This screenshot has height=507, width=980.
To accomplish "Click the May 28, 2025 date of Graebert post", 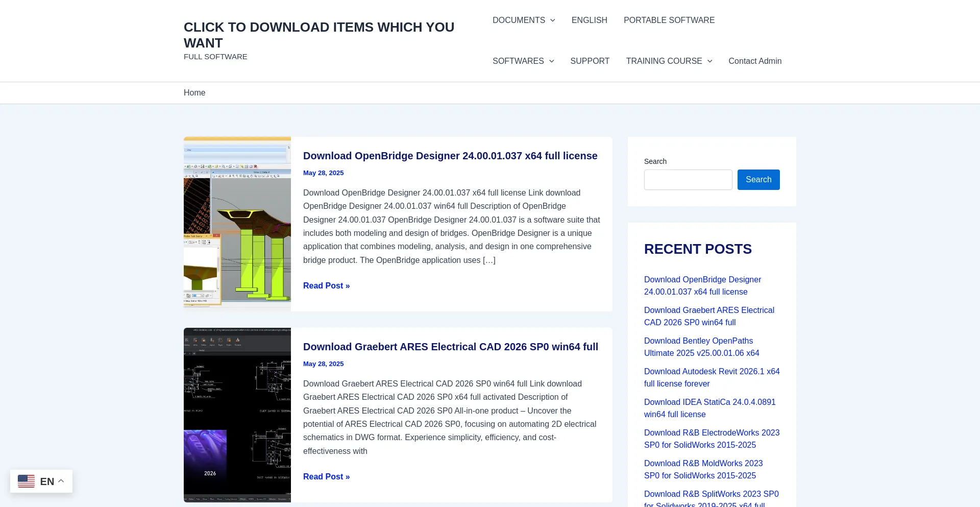I will click(324, 364).
